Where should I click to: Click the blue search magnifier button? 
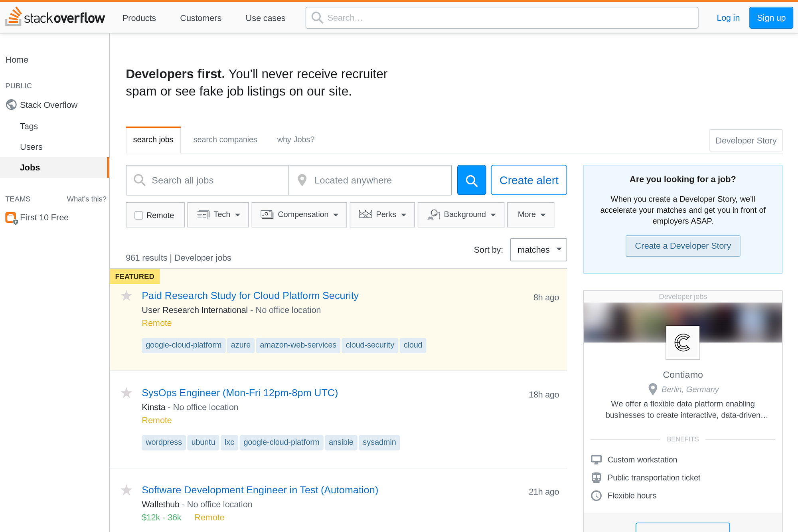(471, 180)
